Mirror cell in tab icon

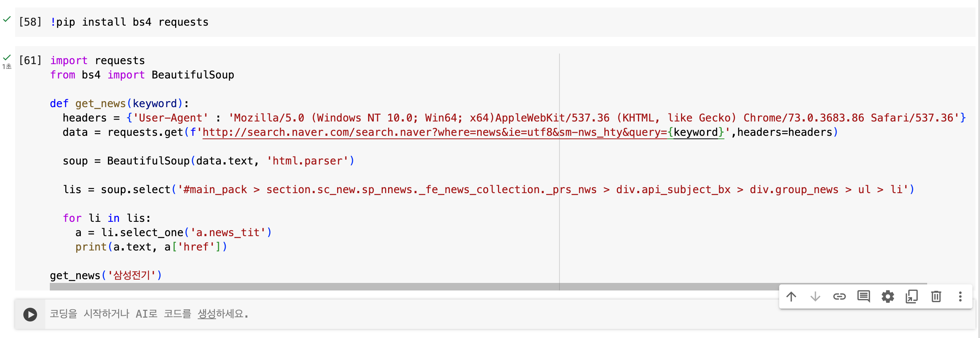tap(912, 297)
